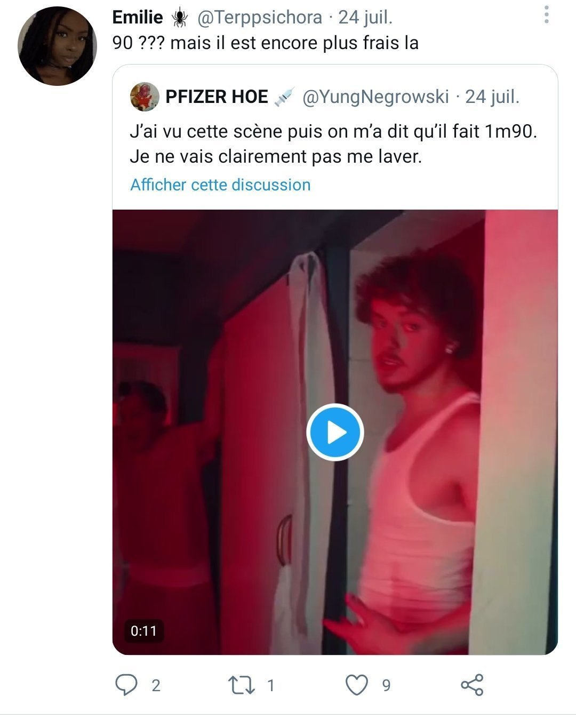Open the three-dot more options menu
Screen dimensions: 576x728
(x=546, y=15)
